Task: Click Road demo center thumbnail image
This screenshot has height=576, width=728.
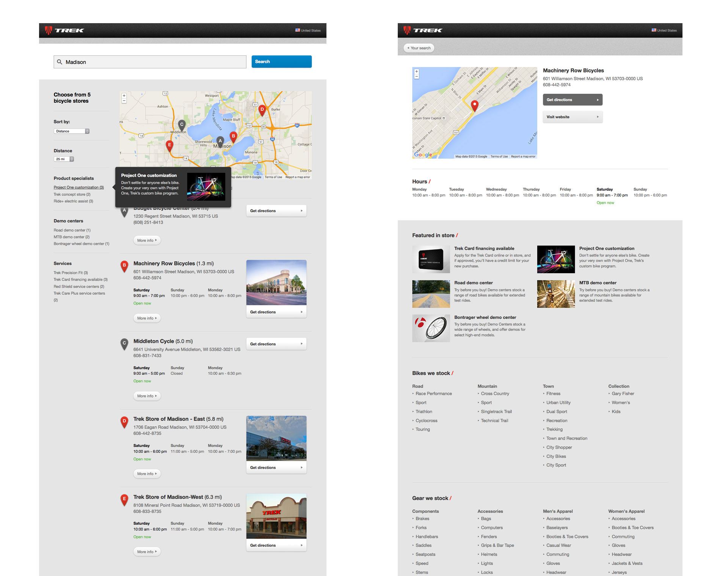Action: (x=431, y=294)
